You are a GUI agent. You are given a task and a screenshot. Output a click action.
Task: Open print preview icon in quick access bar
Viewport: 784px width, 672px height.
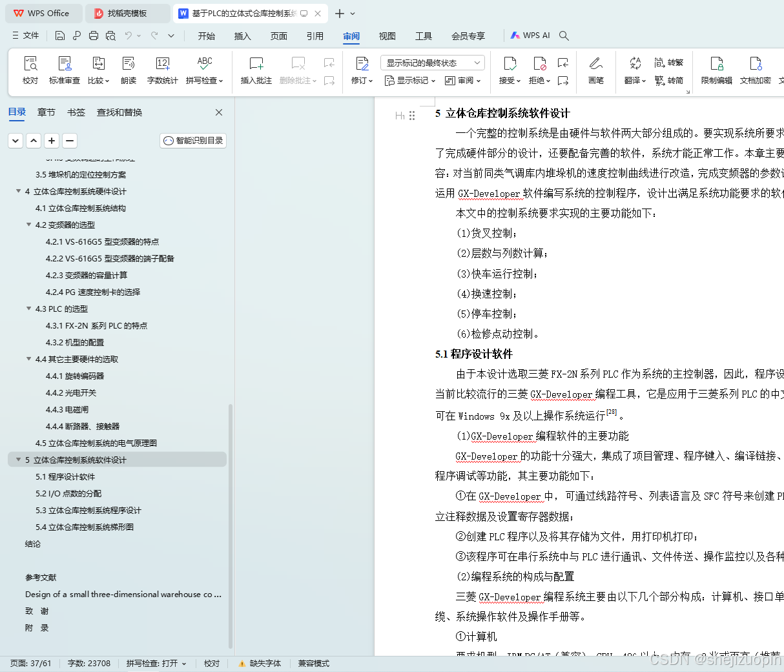(110, 36)
